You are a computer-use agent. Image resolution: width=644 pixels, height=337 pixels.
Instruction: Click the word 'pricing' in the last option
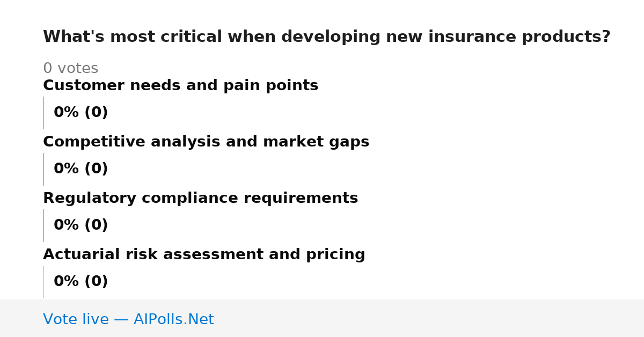(x=335, y=255)
